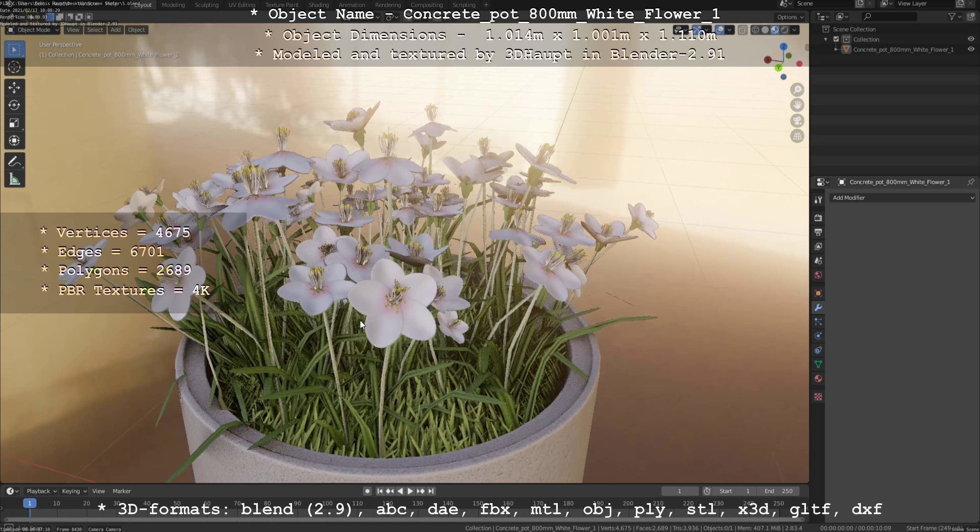Open World properties tab
Image resolution: width=980 pixels, height=532 pixels.
(x=818, y=275)
